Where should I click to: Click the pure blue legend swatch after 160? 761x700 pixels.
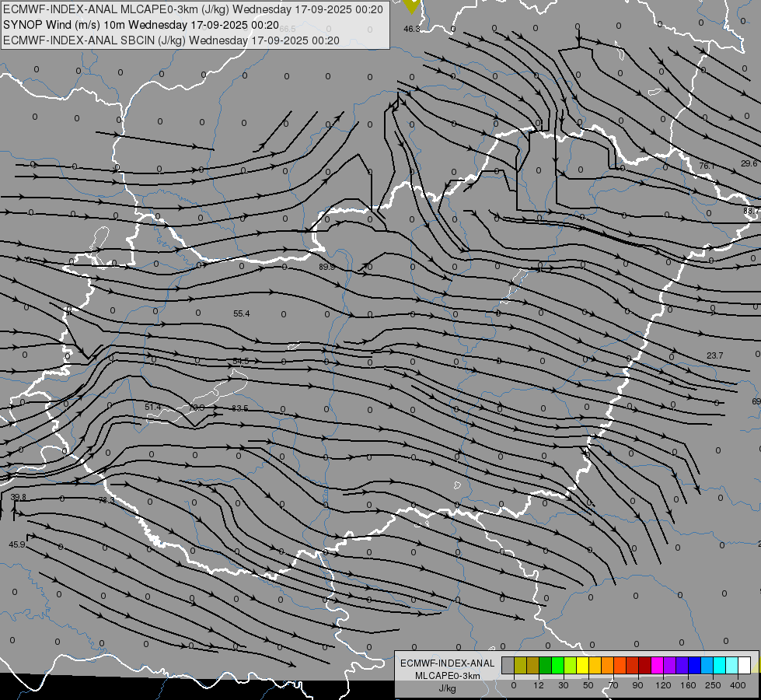694,665
